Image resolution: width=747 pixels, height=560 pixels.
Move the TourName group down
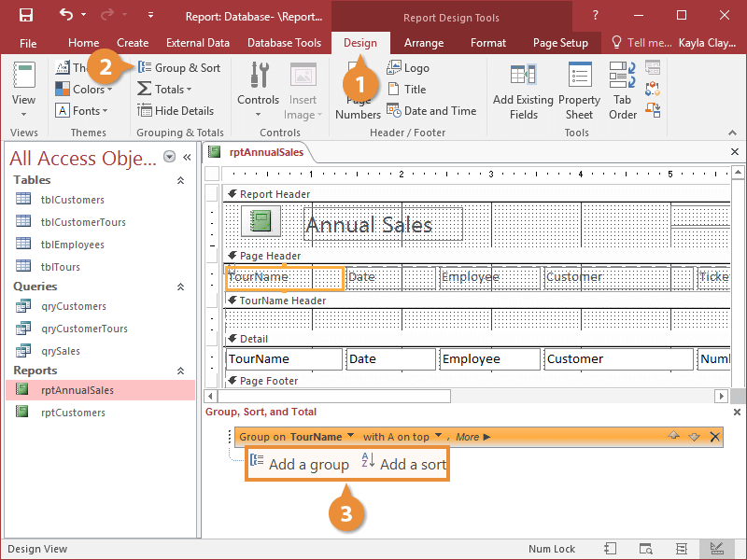[x=694, y=437]
